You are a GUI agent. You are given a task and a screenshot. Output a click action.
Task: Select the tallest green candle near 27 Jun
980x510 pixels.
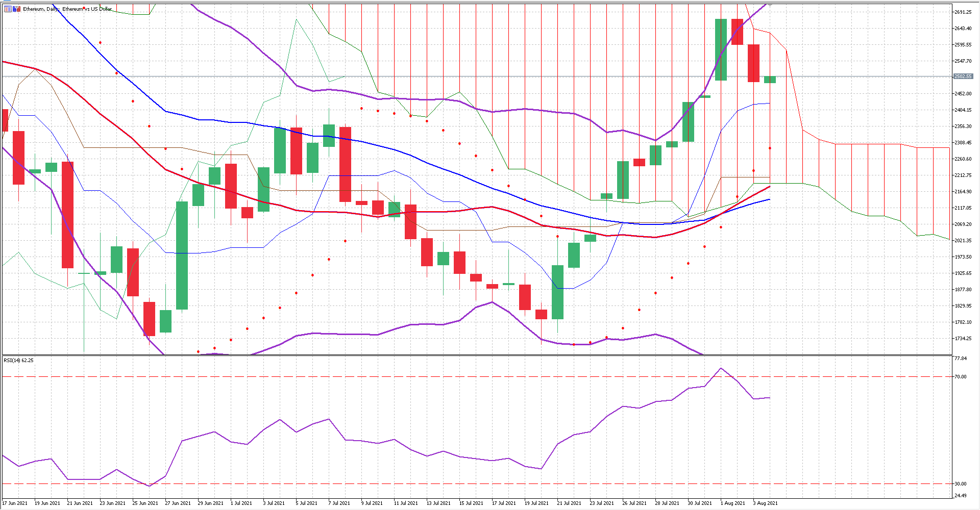tap(182, 255)
